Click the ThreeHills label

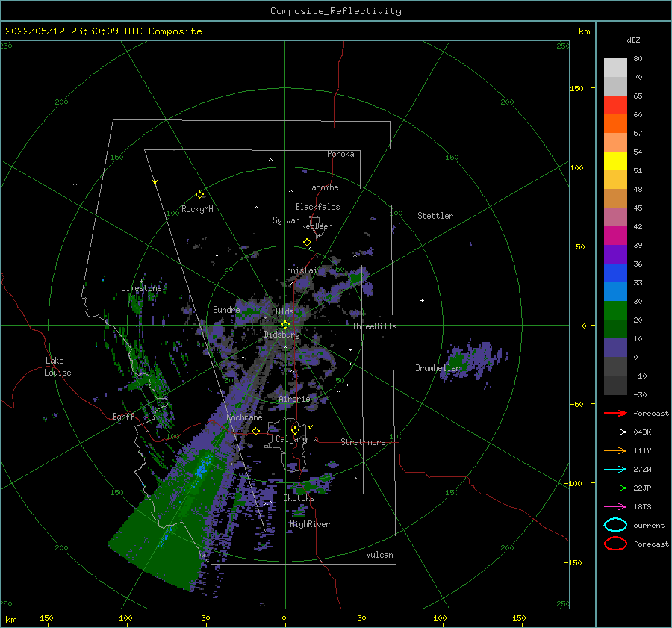(x=374, y=326)
